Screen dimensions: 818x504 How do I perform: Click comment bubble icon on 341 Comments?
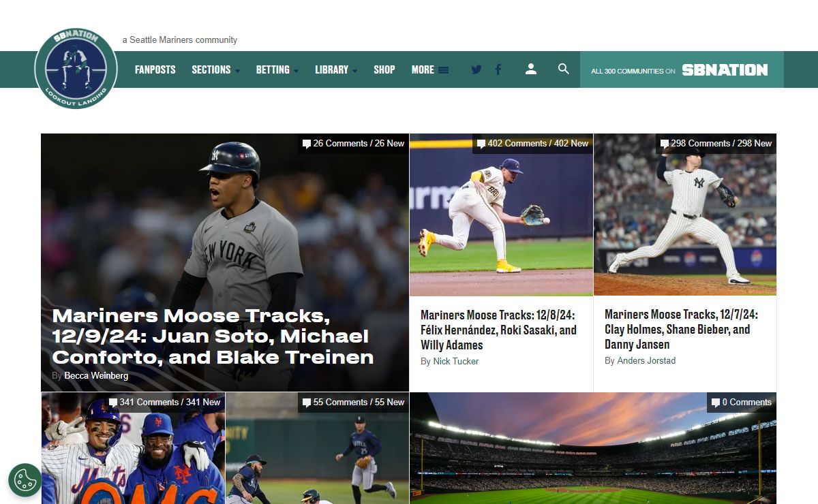[113, 403]
